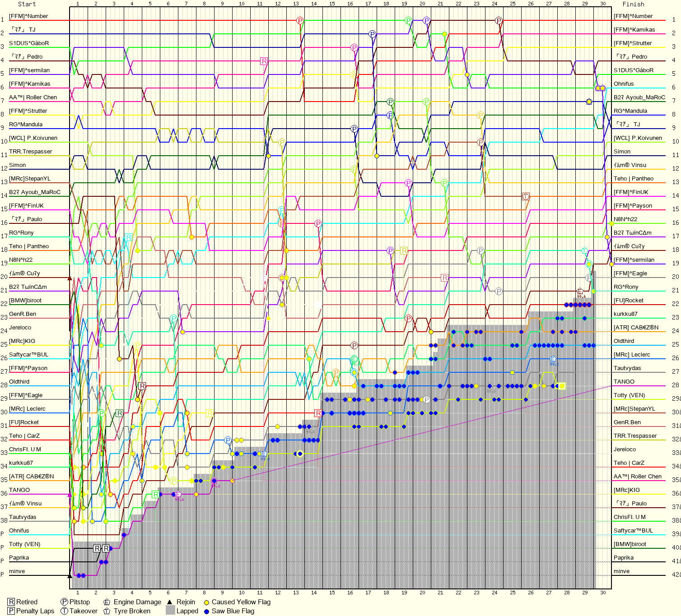The width and height of the screenshot is (681, 616).
Task: Select Simon in the Start column
Action: [17, 165]
